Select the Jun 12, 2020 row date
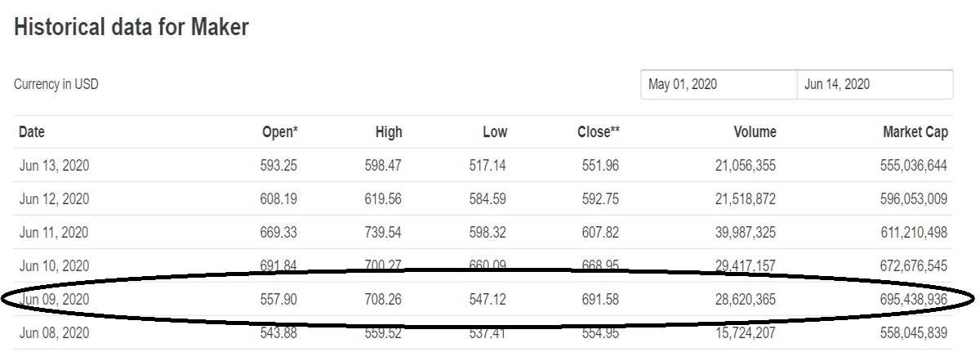980x352 pixels. tap(54, 199)
